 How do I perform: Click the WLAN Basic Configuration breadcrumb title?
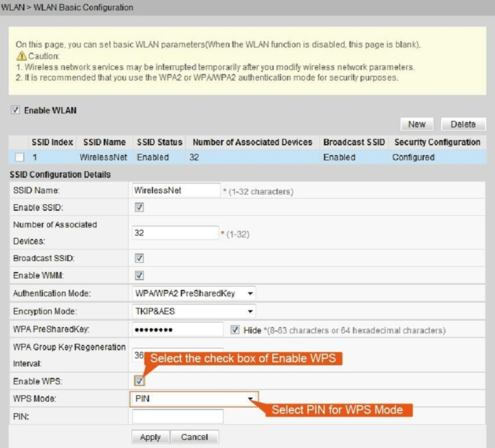pos(84,7)
